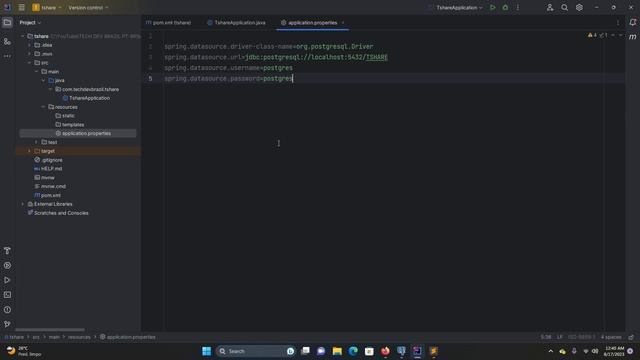The height and width of the screenshot is (360, 640).
Task: Click main breadcrumb in navigation bar
Action: click(54, 337)
